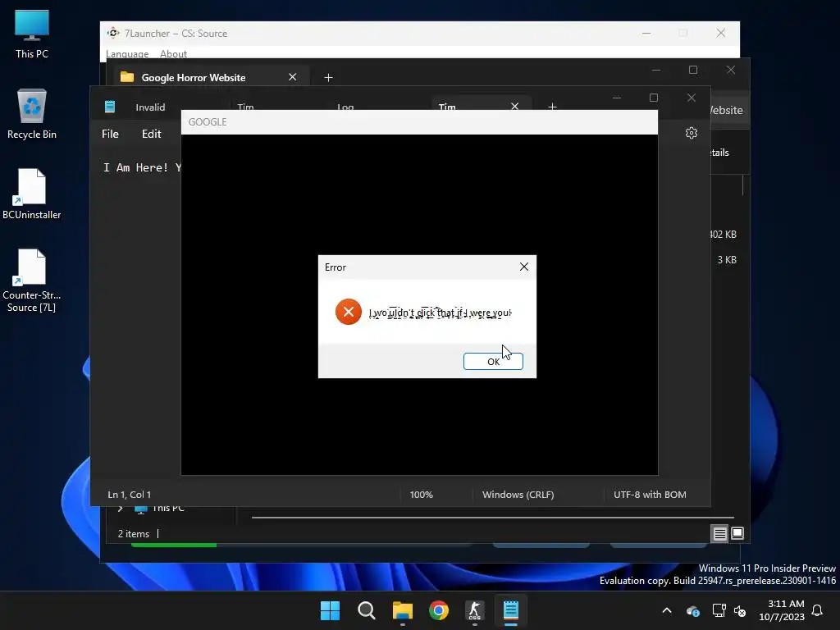
Task: Click the OneDrive cloud tray icon
Action: tap(692, 610)
